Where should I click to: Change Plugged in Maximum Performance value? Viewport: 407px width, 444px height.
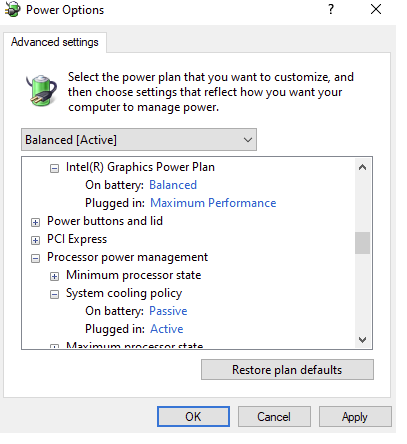click(213, 203)
